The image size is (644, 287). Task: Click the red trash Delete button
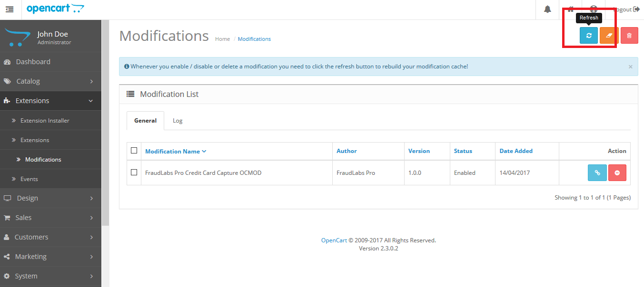pyautogui.click(x=629, y=36)
